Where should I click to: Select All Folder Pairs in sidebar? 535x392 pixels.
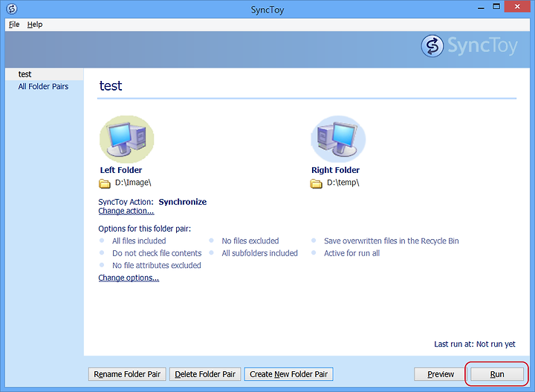tap(43, 87)
